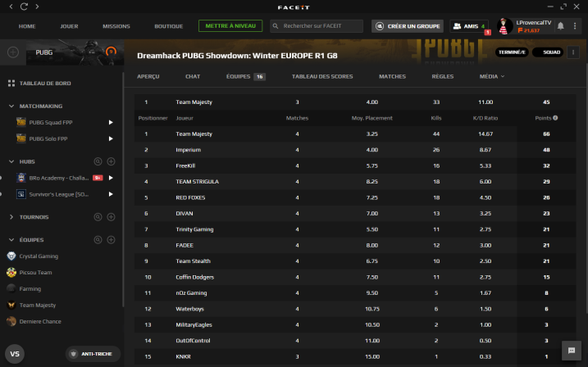
Task: Collapse the Matchmaking section
Action: coord(11,106)
